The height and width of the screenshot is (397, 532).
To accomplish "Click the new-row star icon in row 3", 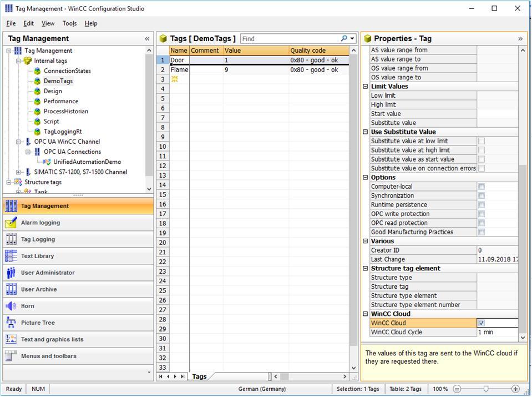I will point(174,79).
